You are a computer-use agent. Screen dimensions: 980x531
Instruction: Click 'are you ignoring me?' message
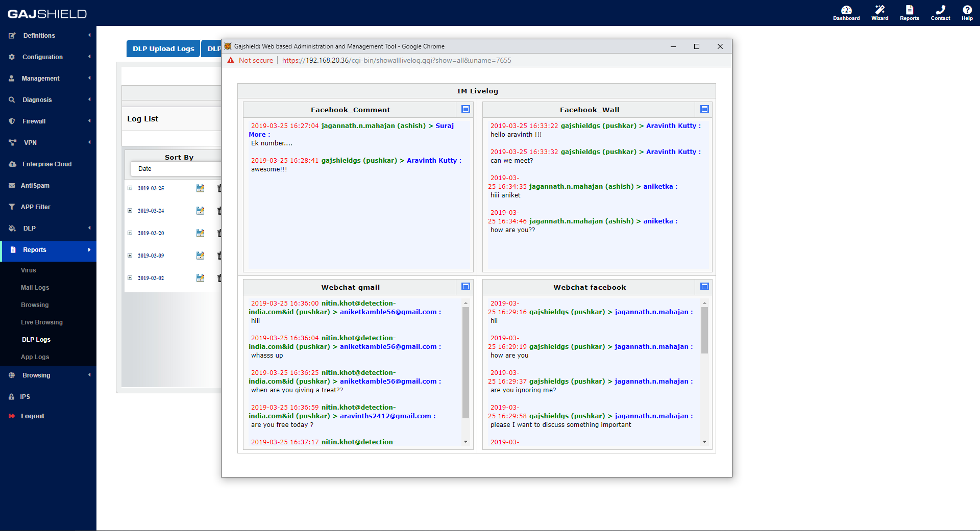523,390
